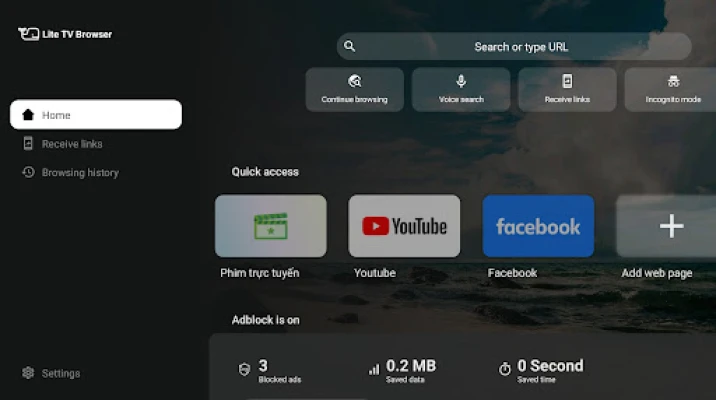Open the Facebook quick access tile
The height and width of the screenshot is (400, 716).
click(538, 226)
